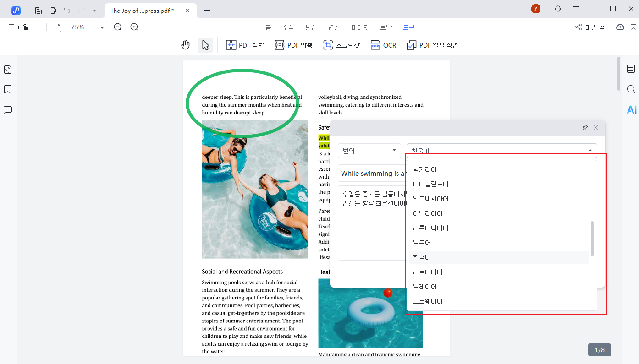Image resolution: width=639 pixels, height=364 pixels.
Task: Click the zoom out magnifier icon
Action: tap(118, 27)
